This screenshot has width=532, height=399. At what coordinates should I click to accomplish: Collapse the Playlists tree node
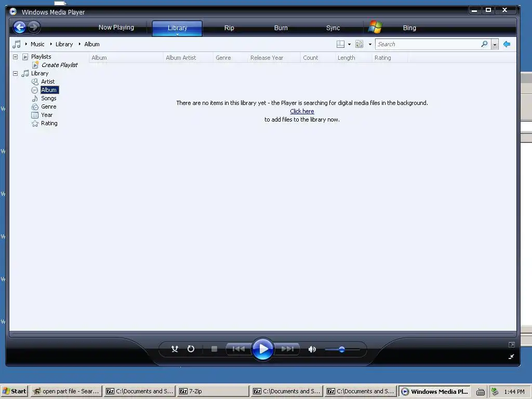[x=15, y=57]
